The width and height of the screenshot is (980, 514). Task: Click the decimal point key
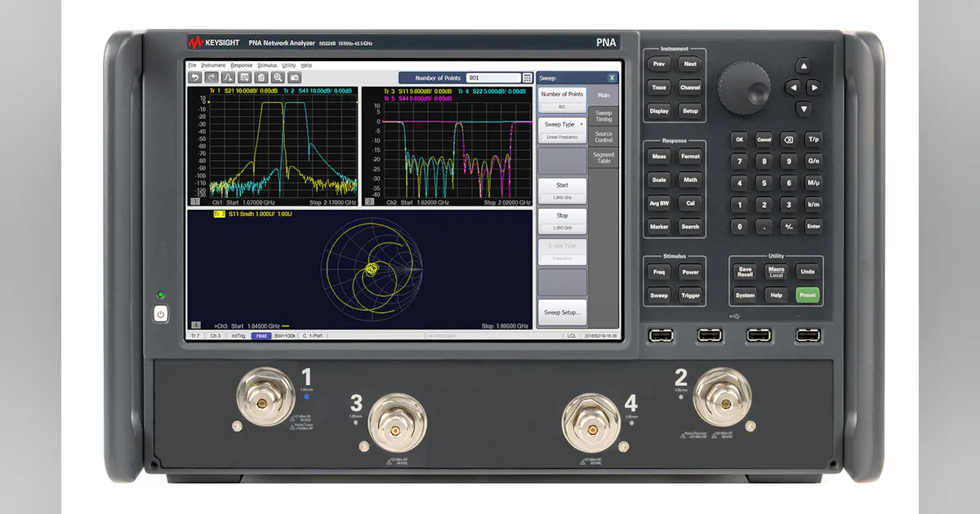click(x=764, y=227)
